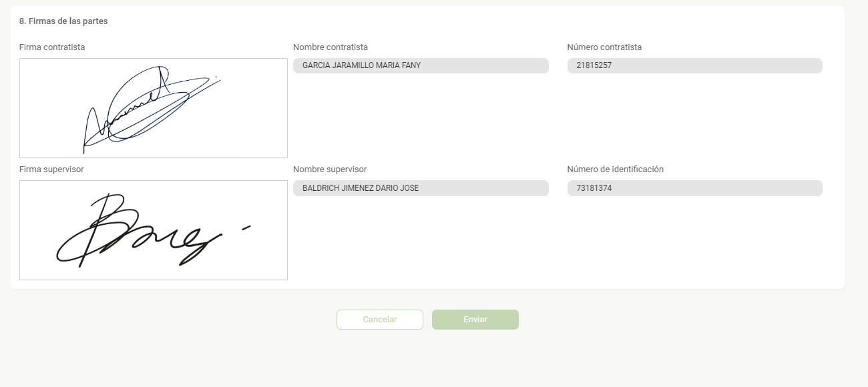
Task: Click the "Nombre supervisor" label text
Action: point(330,169)
